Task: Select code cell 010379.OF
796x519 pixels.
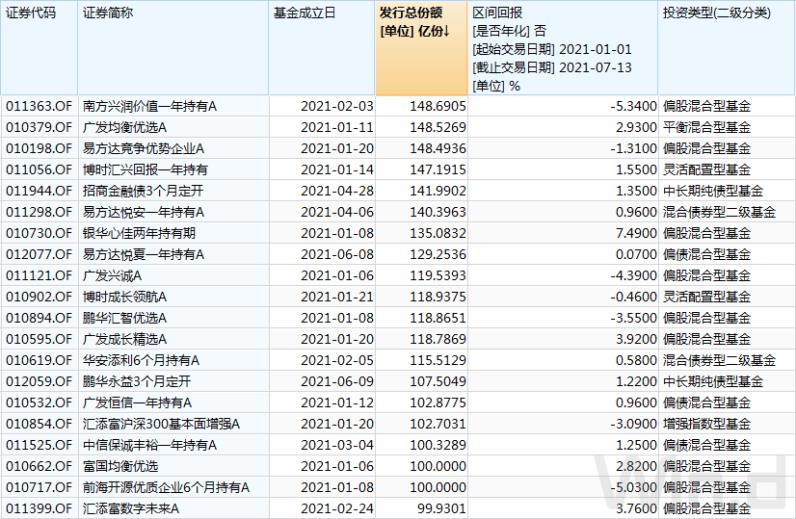Action: pyautogui.click(x=39, y=127)
